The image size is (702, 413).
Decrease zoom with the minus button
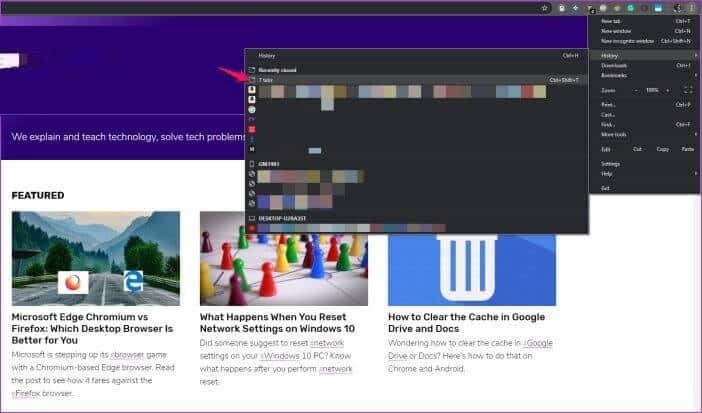pyautogui.click(x=636, y=90)
